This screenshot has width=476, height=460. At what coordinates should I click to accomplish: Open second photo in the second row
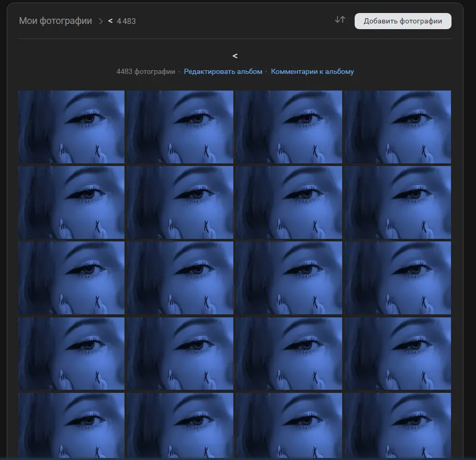(x=180, y=202)
